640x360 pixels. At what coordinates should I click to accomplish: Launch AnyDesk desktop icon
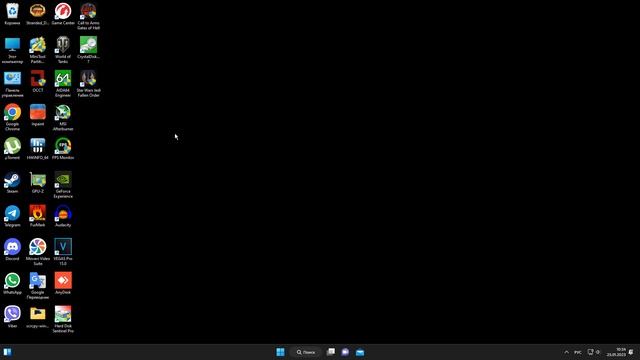[x=63, y=283]
